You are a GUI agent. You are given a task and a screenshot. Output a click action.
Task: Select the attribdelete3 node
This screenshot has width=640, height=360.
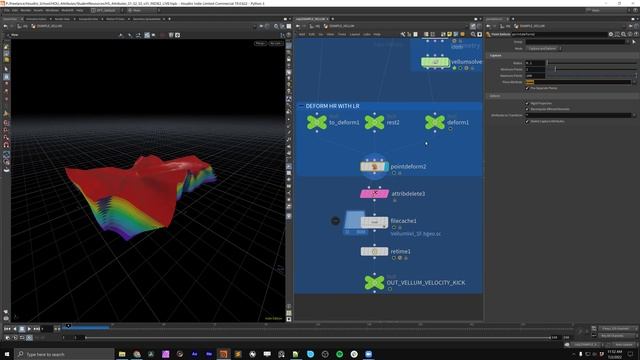(374, 193)
